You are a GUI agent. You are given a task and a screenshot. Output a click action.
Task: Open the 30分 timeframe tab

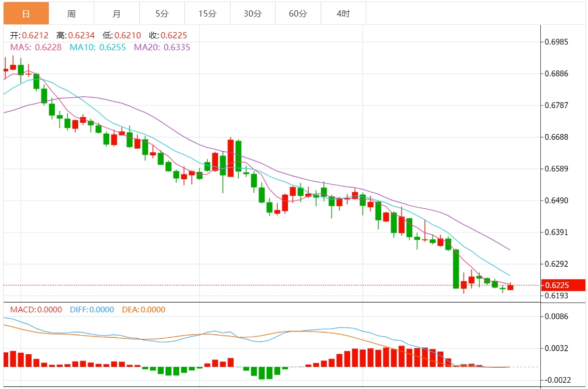(x=253, y=13)
